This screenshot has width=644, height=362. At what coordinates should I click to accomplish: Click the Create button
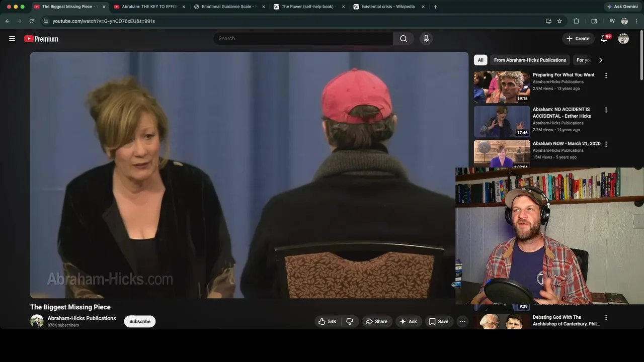pos(578,39)
